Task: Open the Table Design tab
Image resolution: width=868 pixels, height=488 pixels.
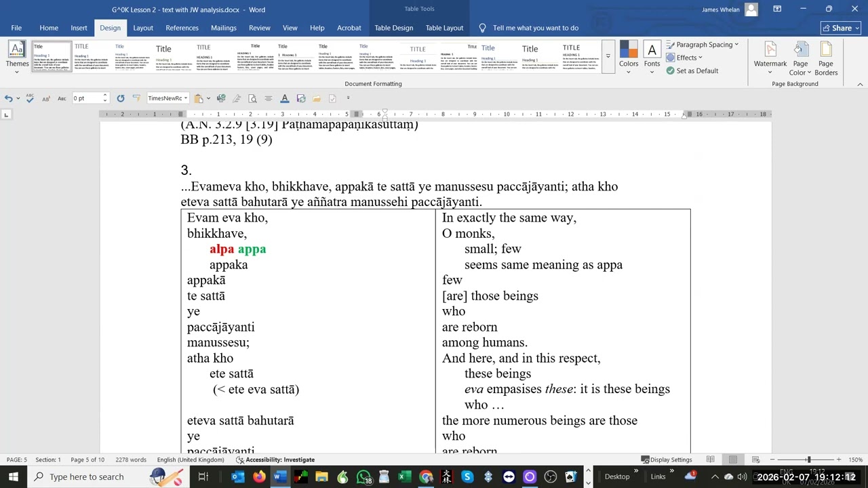Action: tap(394, 28)
